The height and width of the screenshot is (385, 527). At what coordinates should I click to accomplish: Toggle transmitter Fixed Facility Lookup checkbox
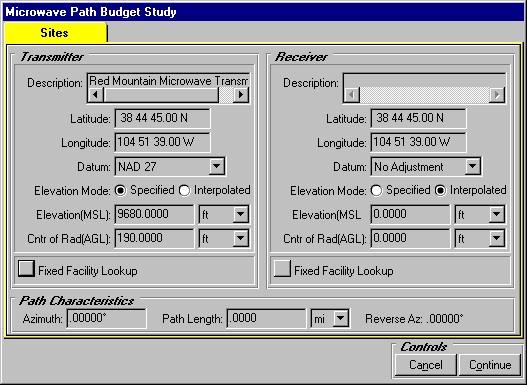tap(26, 269)
